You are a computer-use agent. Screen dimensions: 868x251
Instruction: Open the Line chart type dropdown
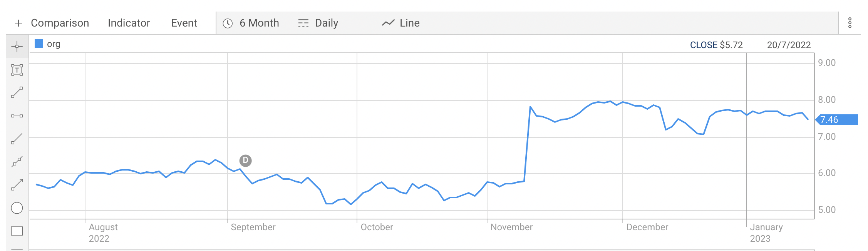coord(400,23)
